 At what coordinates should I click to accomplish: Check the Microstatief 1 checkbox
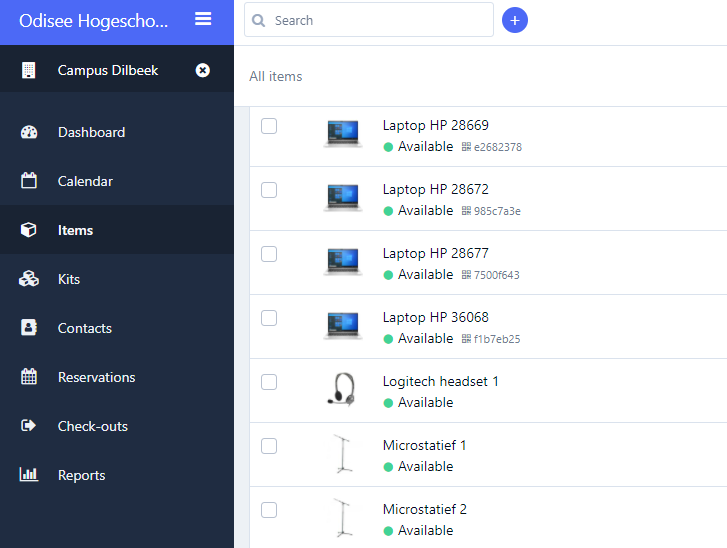[x=269, y=446]
